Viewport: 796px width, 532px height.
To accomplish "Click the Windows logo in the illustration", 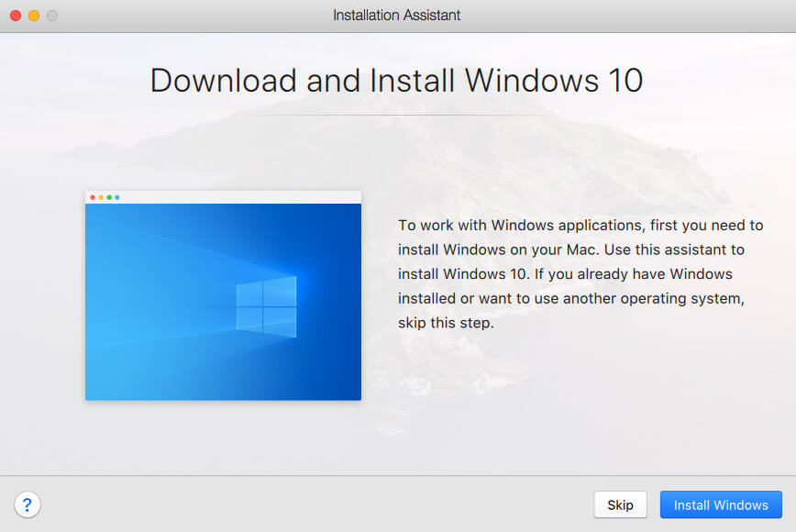I will coord(267,306).
